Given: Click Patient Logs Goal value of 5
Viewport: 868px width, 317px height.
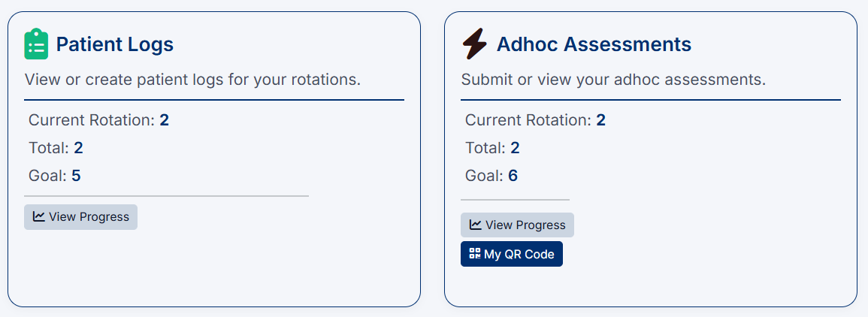Looking at the screenshot, I should click(x=76, y=176).
